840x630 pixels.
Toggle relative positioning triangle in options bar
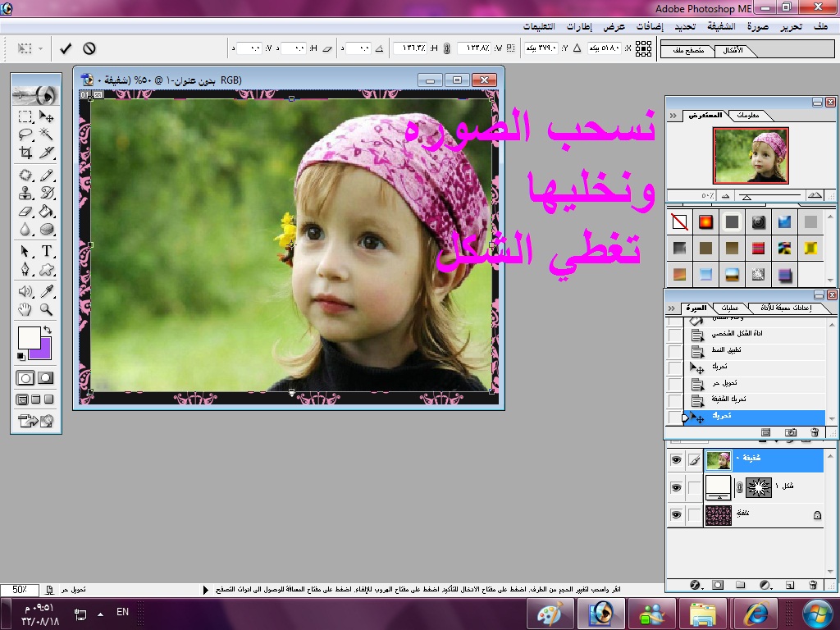point(577,48)
